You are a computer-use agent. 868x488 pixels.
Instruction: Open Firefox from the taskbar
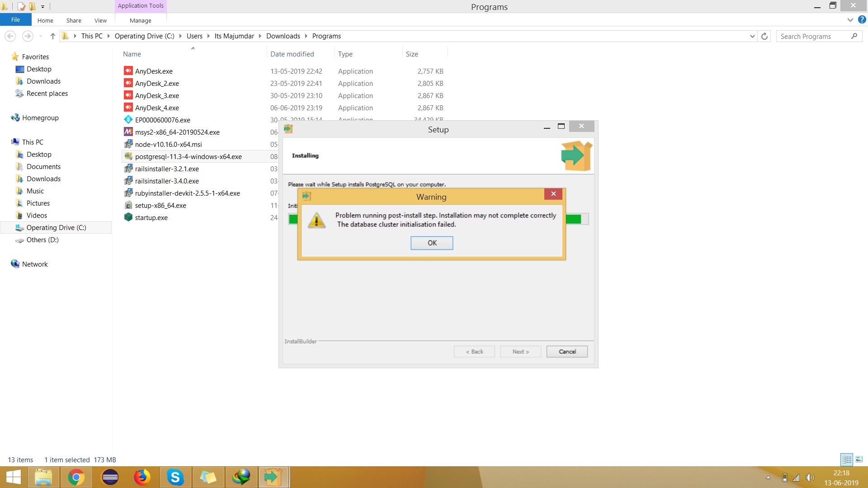(x=142, y=477)
